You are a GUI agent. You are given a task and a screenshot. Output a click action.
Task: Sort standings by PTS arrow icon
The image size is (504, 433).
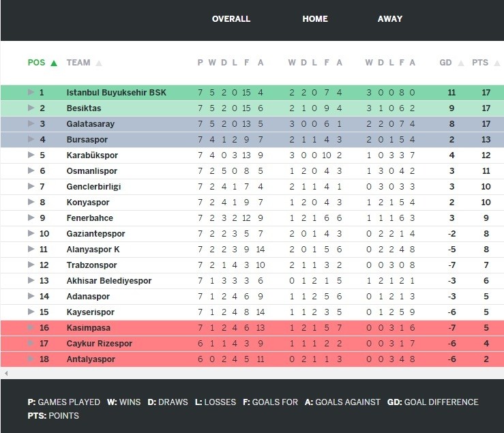[496, 63]
